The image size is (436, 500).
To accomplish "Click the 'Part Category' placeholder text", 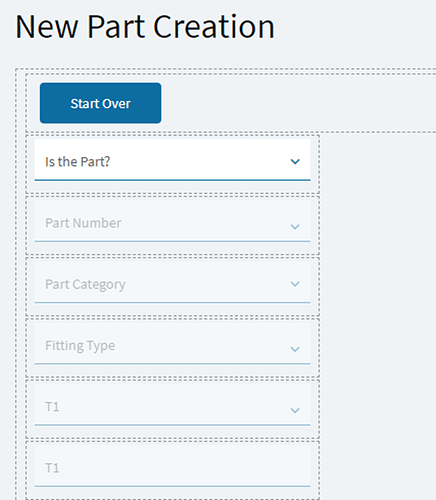I will [85, 285].
